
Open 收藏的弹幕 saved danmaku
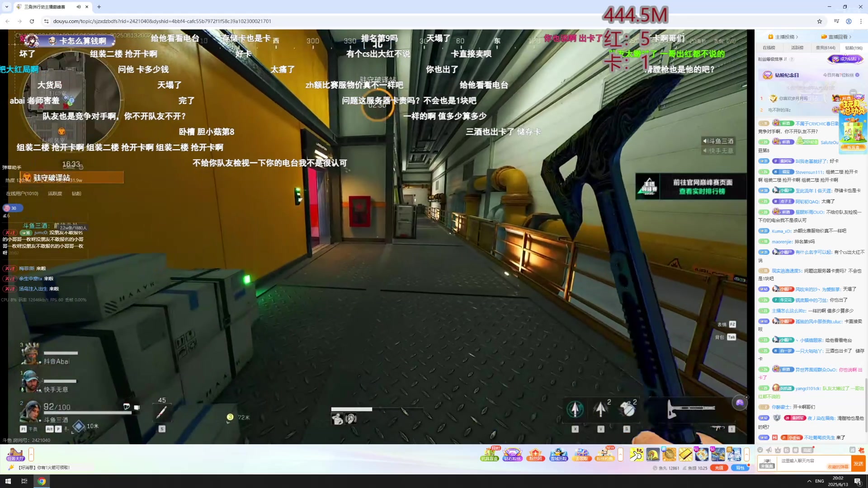(x=838, y=467)
